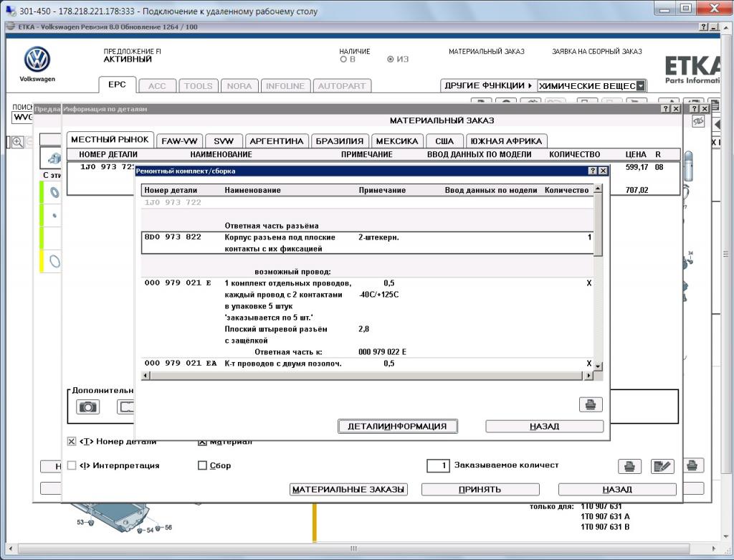Image resolution: width=734 pixels, height=560 pixels.
Task: Click the grayed 1J0 973 722 row in dialog
Action: click(368, 202)
